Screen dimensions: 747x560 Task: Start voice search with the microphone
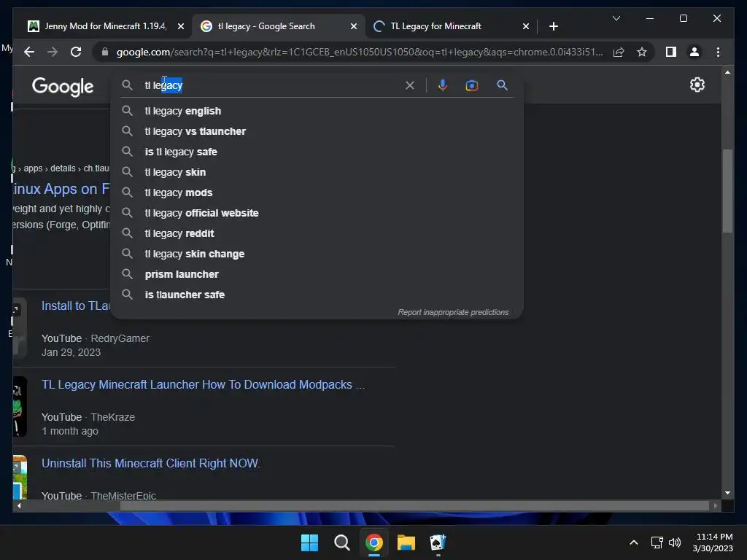pyautogui.click(x=443, y=85)
